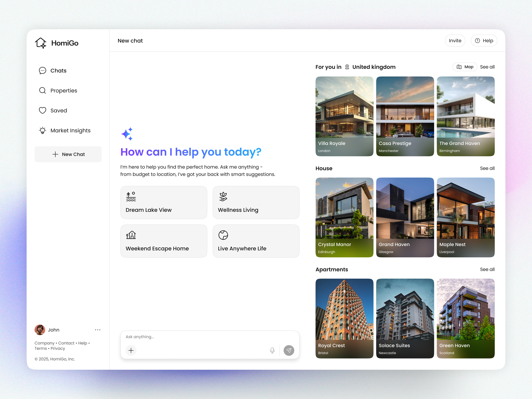Viewport: 532px width, 399px height.
Task: Expand all Apartments with See all
Action: 487,269
